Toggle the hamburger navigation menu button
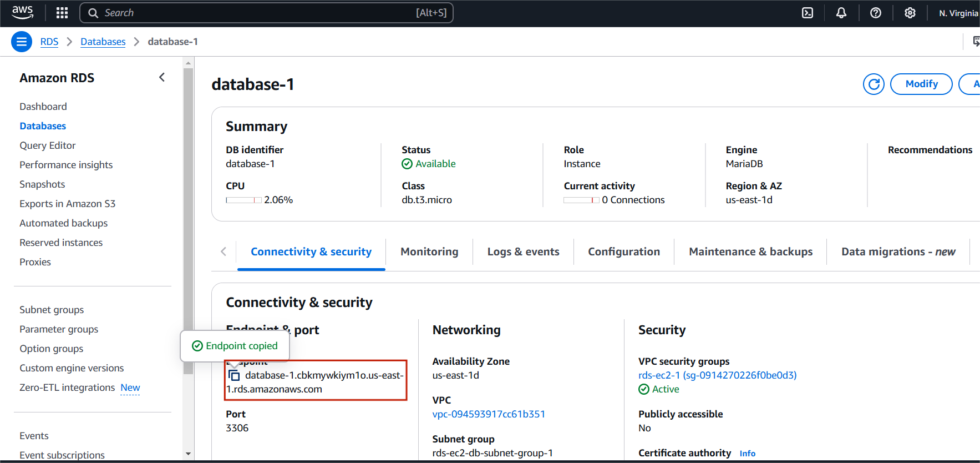This screenshot has width=980, height=463. [22, 42]
